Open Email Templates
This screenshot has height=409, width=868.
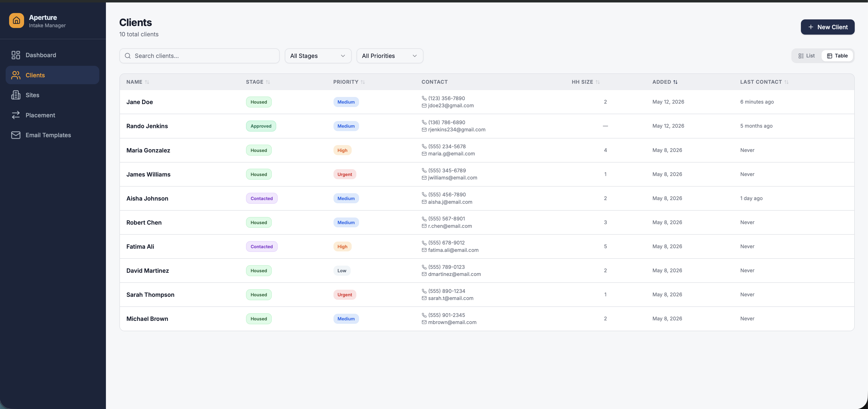[53, 135]
